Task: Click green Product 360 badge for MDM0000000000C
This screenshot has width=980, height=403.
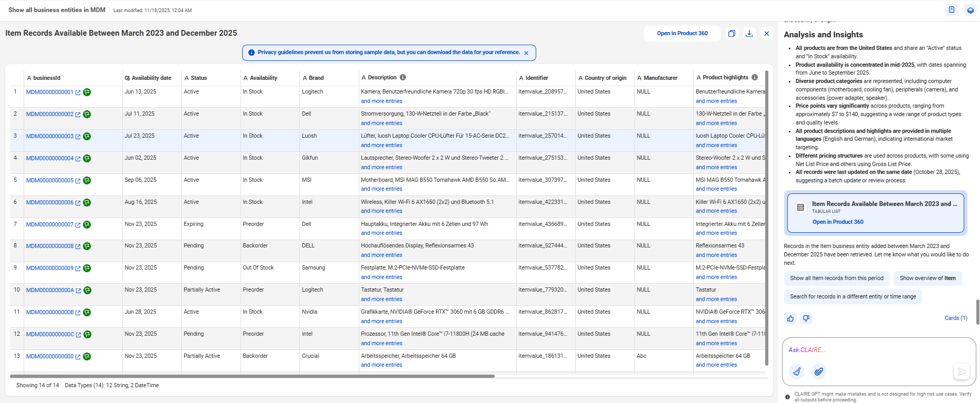Action: click(x=88, y=335)
